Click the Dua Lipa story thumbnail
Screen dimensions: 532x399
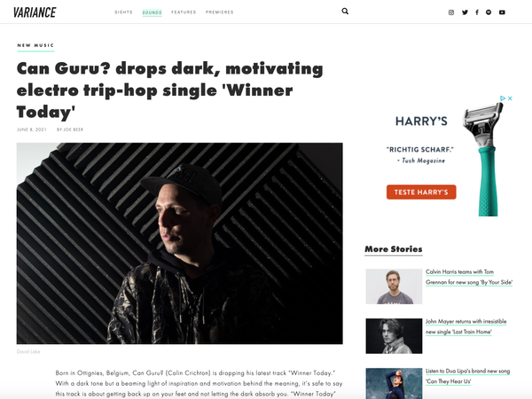394,383
